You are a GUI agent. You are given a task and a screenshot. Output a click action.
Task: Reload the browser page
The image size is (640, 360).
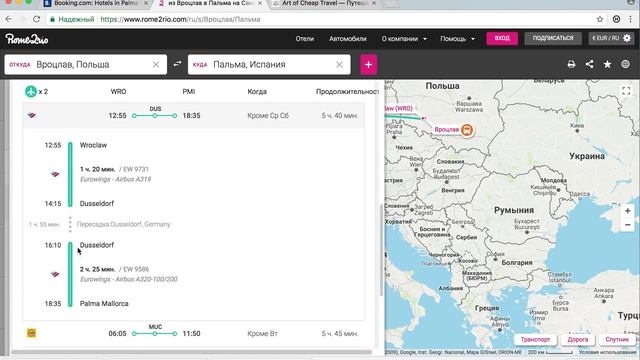point(36,19)
